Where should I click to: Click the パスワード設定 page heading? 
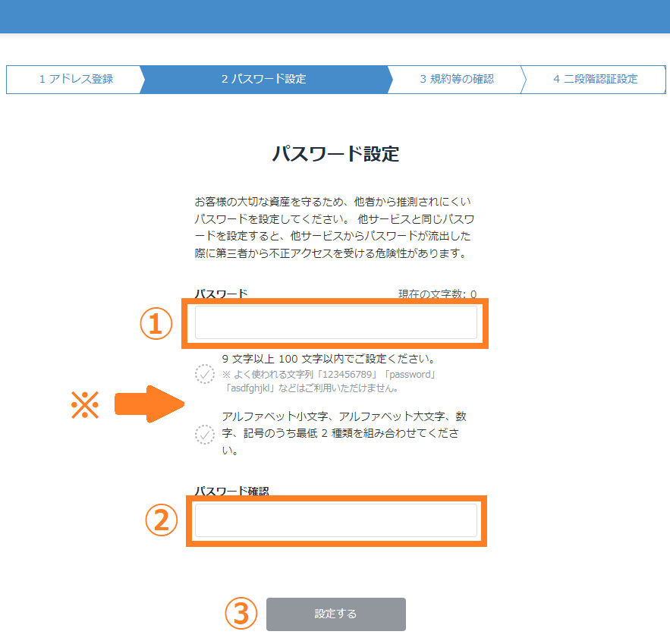click(x=335, y=154)
